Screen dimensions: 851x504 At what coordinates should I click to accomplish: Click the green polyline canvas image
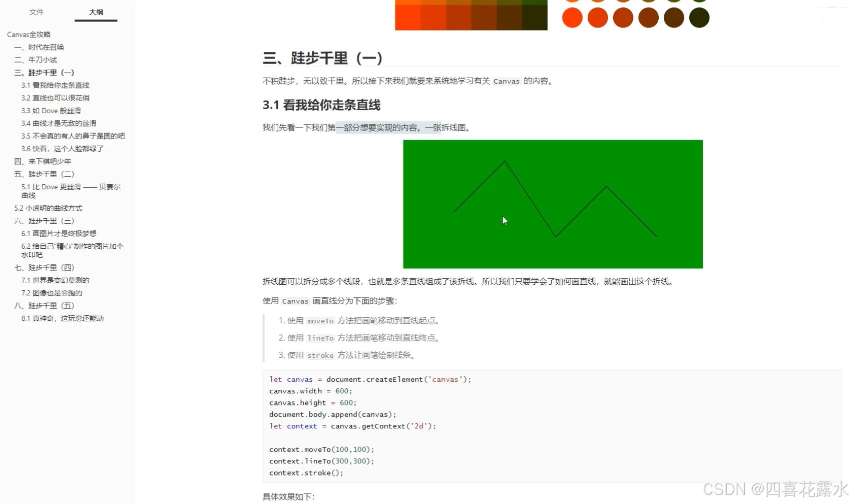coord(553,204)
